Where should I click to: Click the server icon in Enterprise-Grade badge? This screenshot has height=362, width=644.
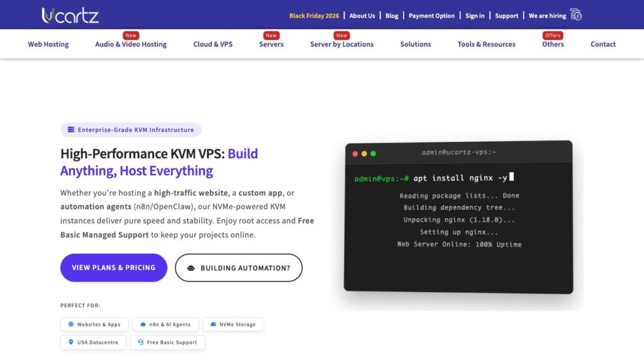(71, 129)
